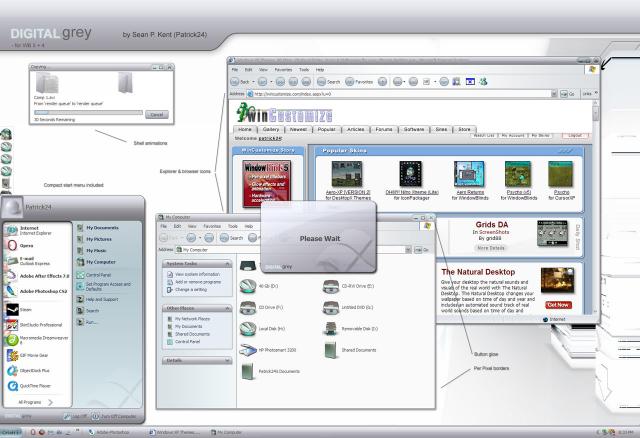Click More Details under Grids DA

point(491,248)
